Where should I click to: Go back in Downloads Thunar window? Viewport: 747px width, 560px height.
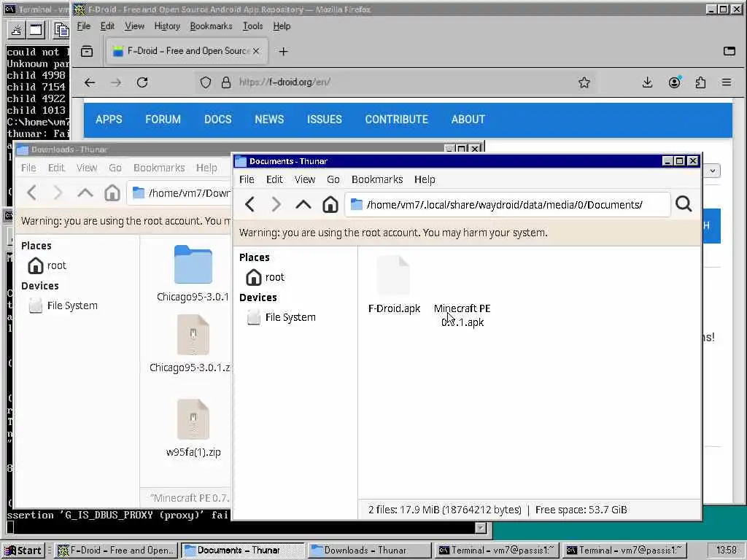(x=32, y=192)
